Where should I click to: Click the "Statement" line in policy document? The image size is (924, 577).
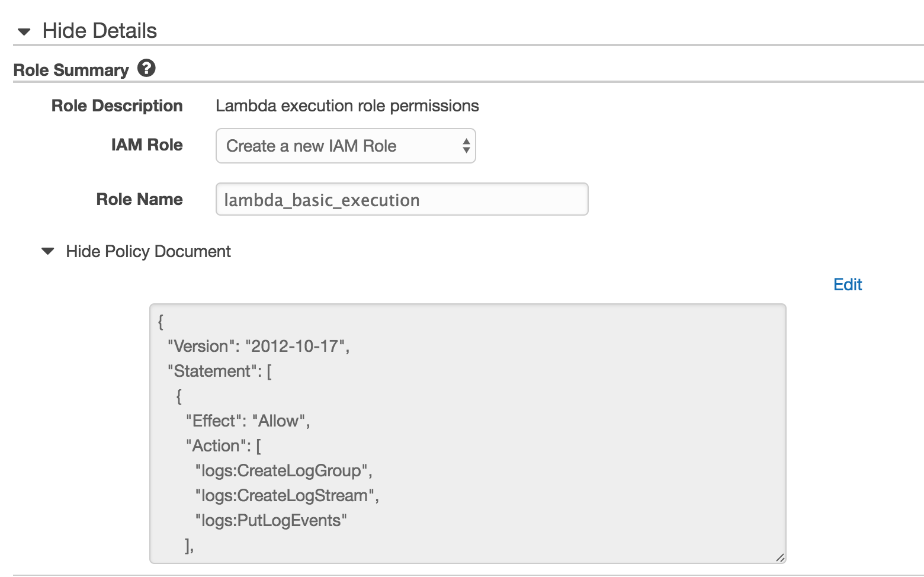coord(219,371)
